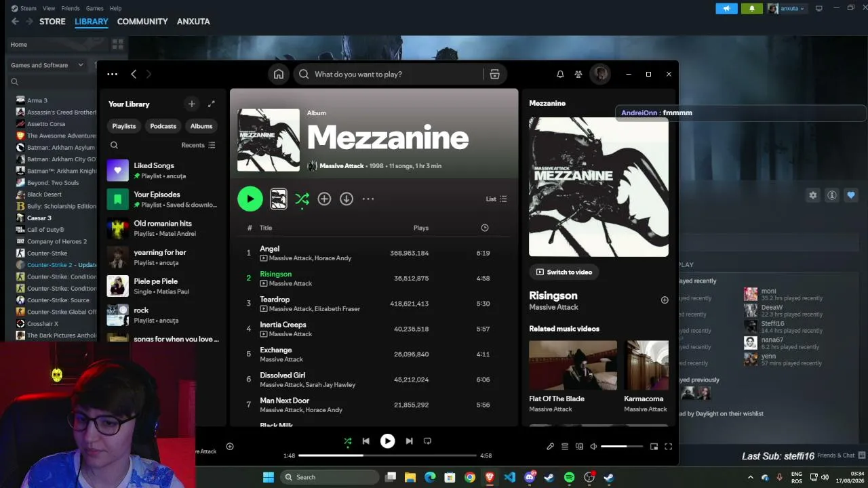
Task: Toggle repeat mode
Action: (427, 441)
